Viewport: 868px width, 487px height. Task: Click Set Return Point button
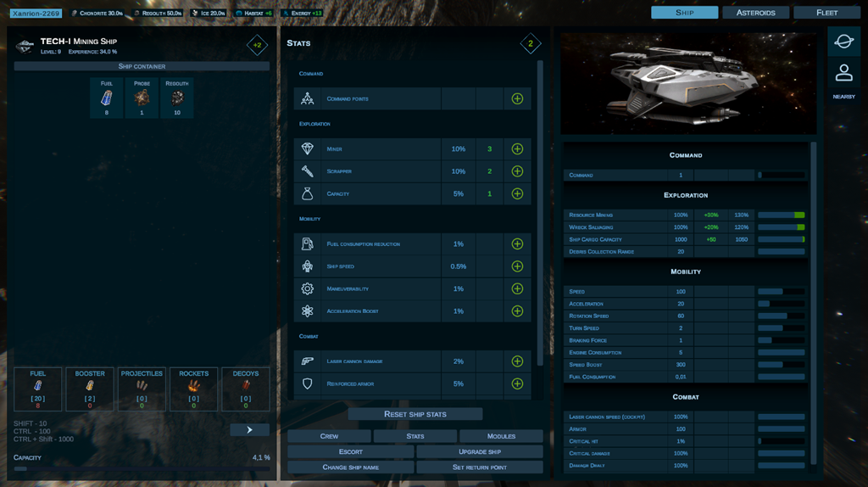point(480,467)
